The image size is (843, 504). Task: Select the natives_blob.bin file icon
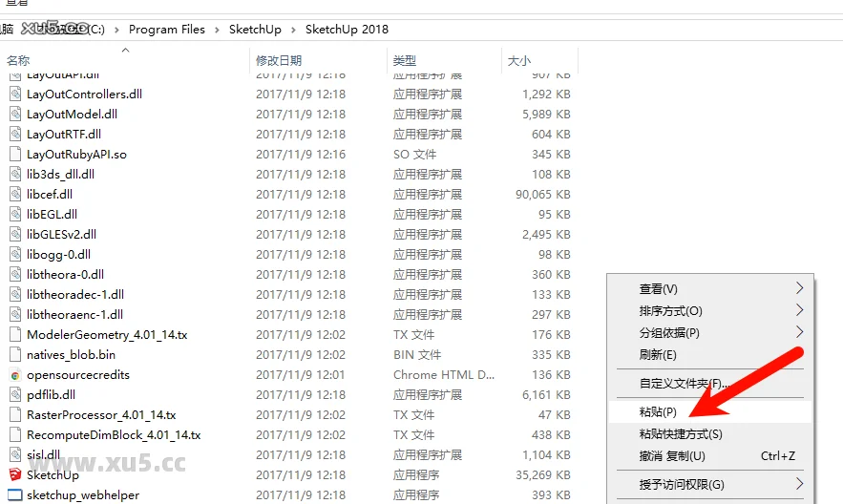[x=15, y=354]
